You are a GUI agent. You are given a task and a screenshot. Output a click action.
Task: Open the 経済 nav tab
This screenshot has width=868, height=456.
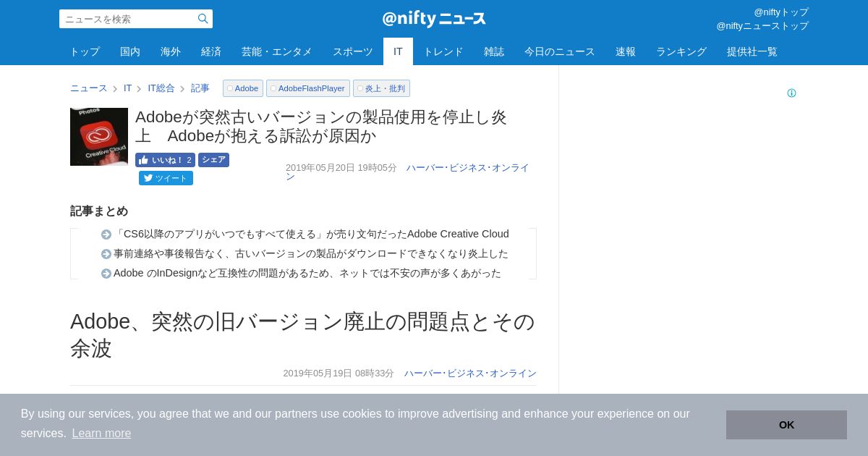click(211, 51)
